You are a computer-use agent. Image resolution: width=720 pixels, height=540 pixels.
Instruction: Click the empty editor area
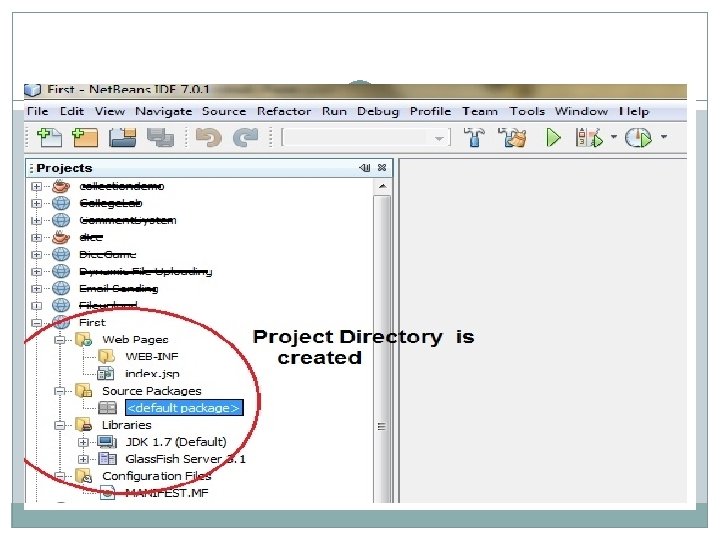(543, 331)
